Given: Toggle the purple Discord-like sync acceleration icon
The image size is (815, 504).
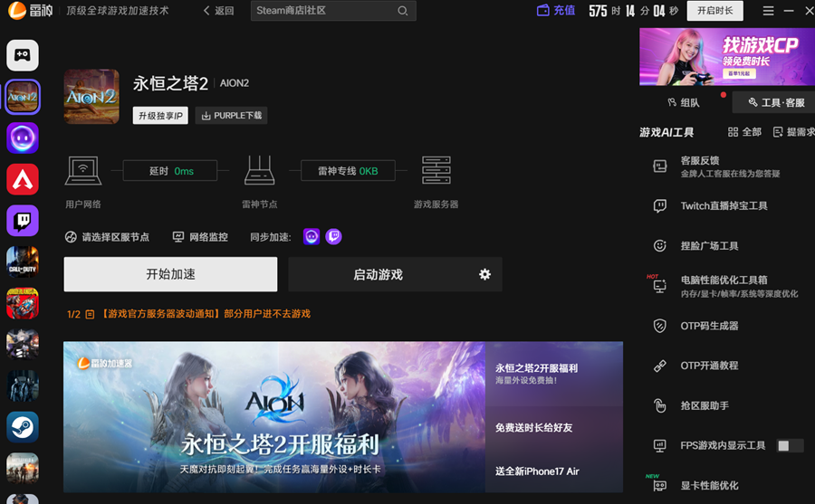Looking at the screenshot, I should tap(312, 237).
